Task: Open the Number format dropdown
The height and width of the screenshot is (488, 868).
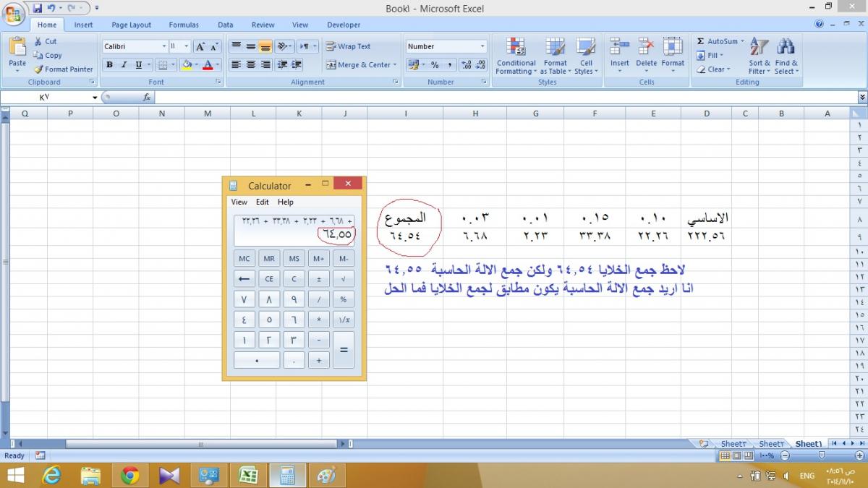Action: (x=482, y=46)
